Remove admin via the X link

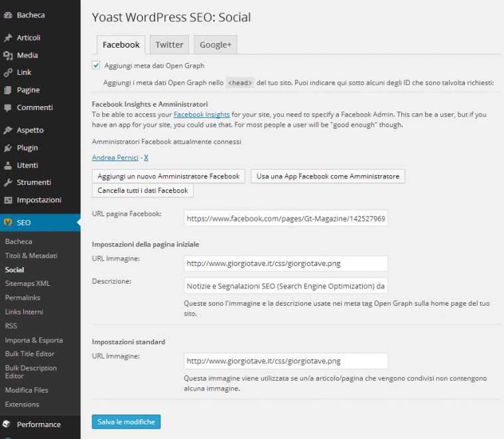click(x=147, y=157)
